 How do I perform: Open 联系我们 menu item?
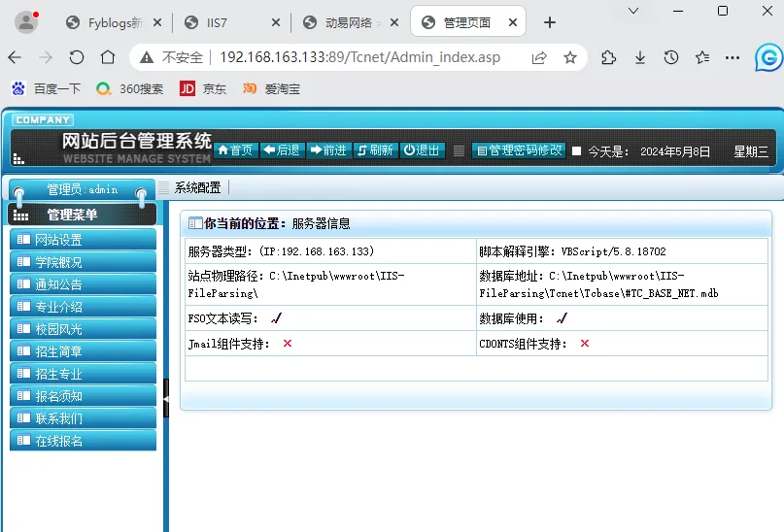[x=83, y=418]
